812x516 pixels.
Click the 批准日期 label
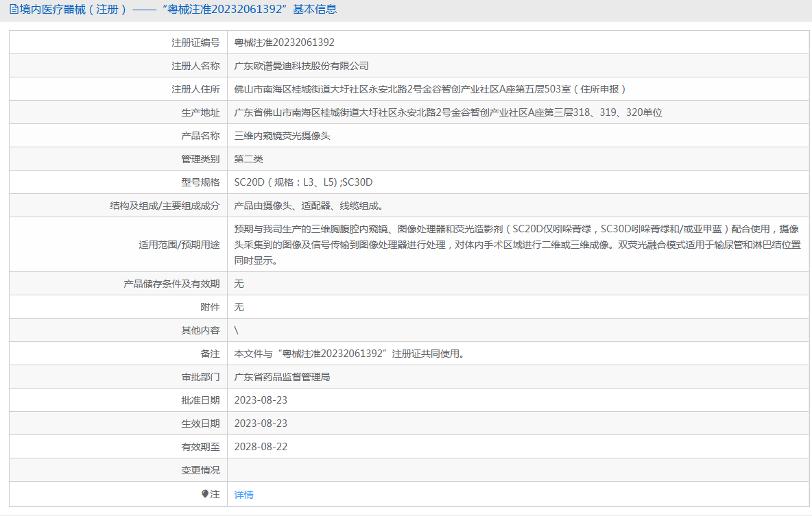pos(200,400)
